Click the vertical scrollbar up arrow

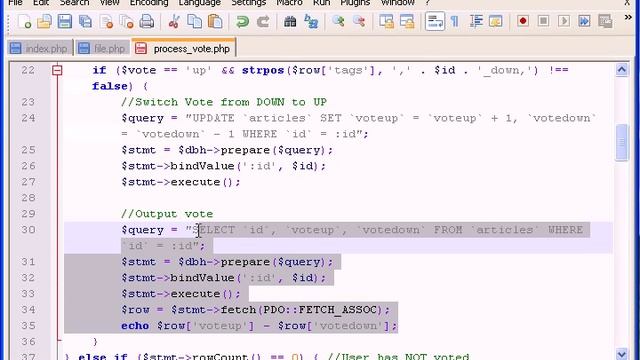tap(622, 70)
